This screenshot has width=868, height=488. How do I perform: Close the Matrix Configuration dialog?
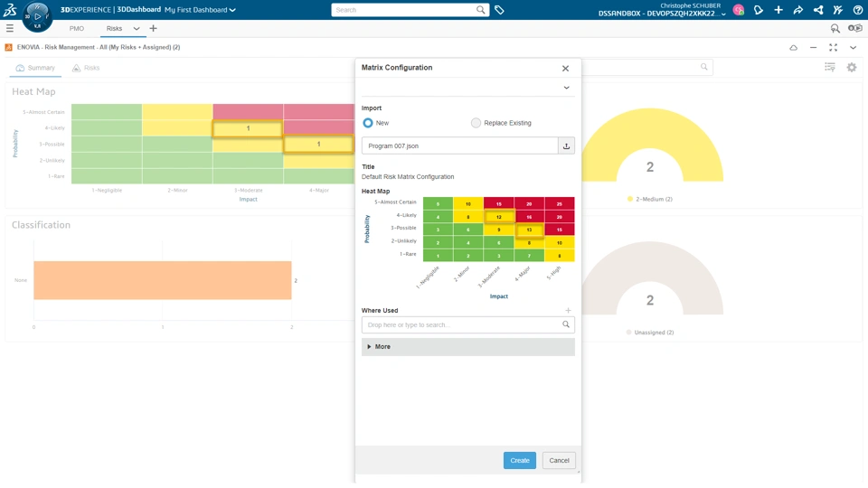pos(565,69)
